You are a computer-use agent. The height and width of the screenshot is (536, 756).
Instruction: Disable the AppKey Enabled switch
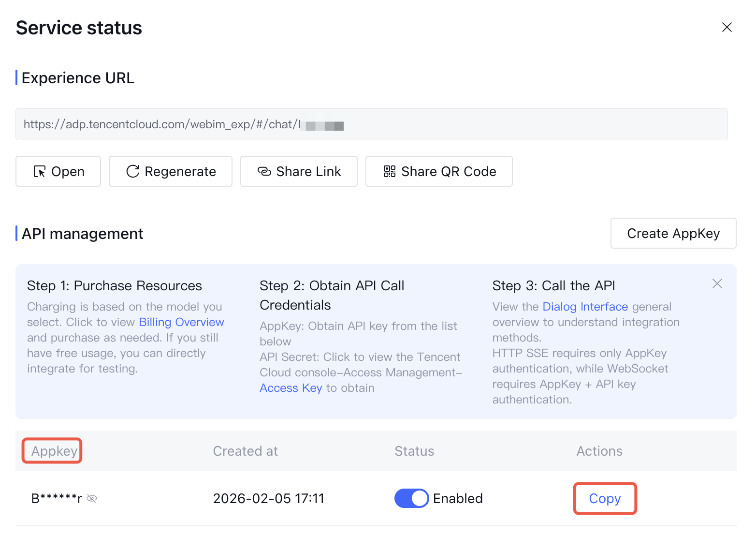point(411,498)
